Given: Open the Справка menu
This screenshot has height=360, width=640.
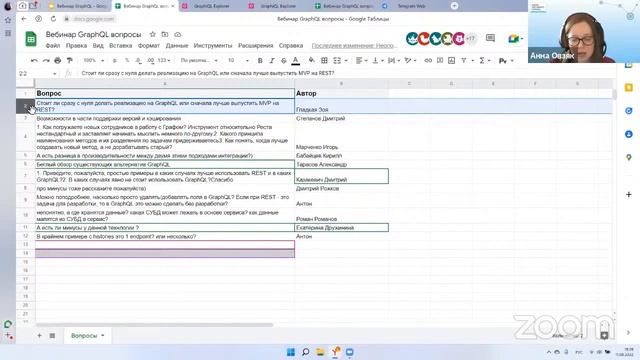Looking at the screenshot, I should tap(291, 46).
